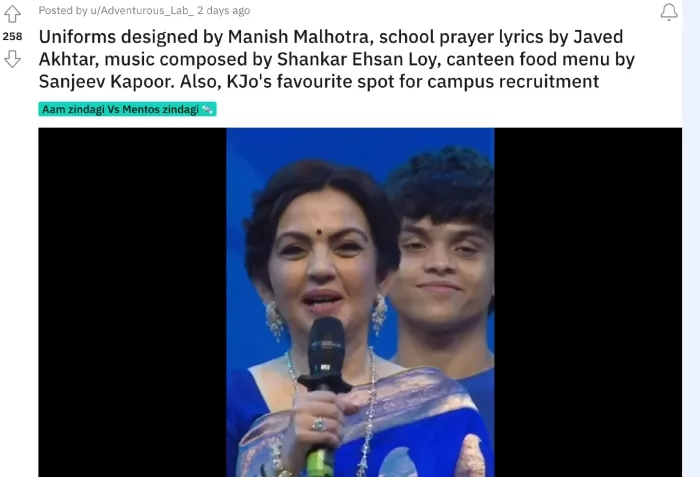Click title line mentioning KJo's favourite spot
700x477 pixels.
(319, 81)
